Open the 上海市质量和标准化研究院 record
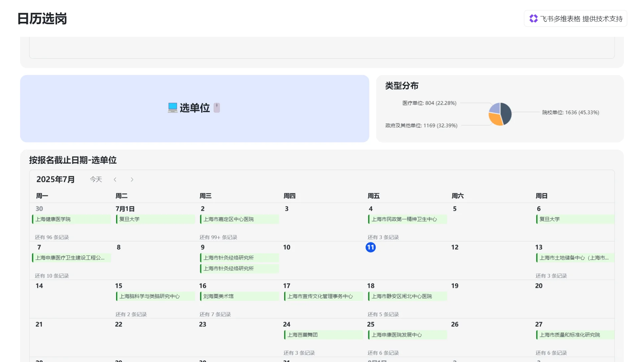644x362 pixels. tap(575, 335)
